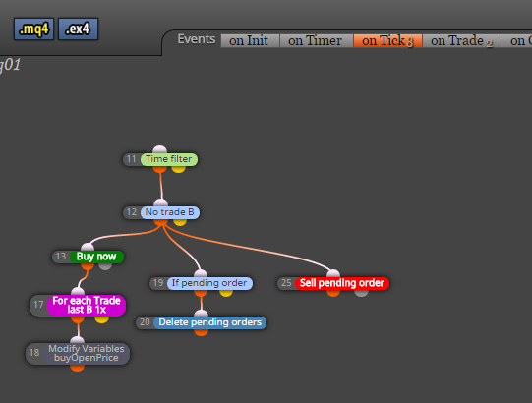
Task: Click No trade B yellow output connector
Action: [x=180, y=222]
